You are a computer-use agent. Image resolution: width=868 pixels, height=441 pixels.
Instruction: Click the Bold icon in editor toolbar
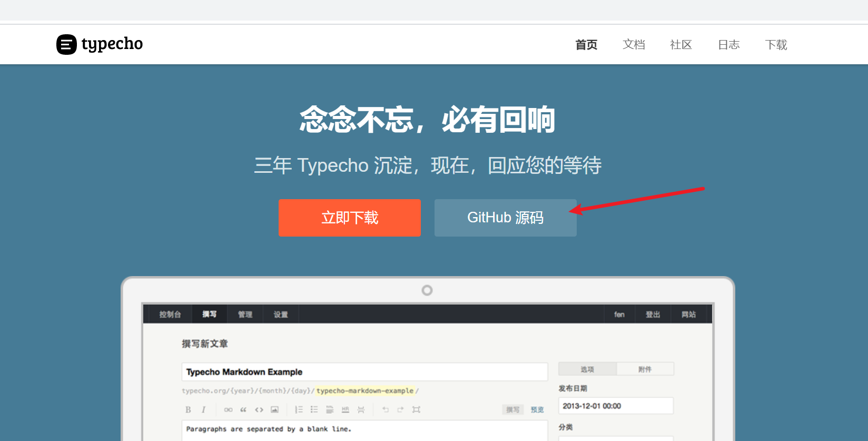coord(188,409)
